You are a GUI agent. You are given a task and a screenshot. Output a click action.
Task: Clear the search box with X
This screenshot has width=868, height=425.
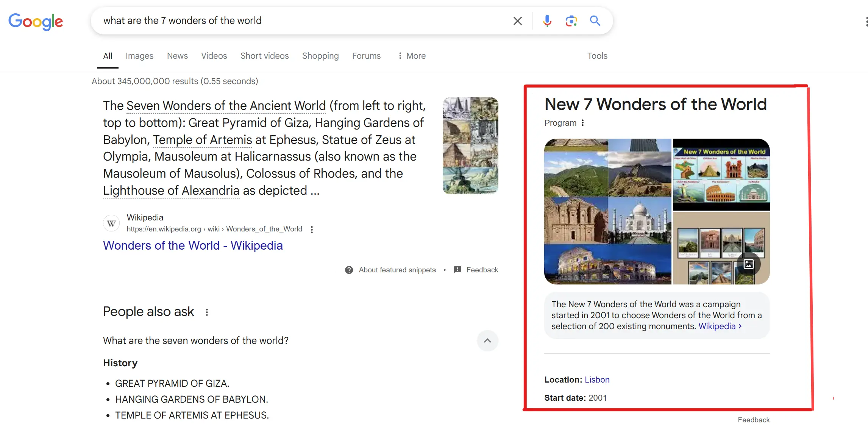point(517,21)
